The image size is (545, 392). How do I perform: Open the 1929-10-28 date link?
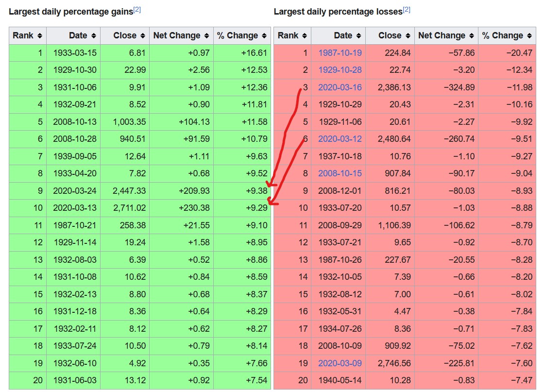tap(340, 70)
